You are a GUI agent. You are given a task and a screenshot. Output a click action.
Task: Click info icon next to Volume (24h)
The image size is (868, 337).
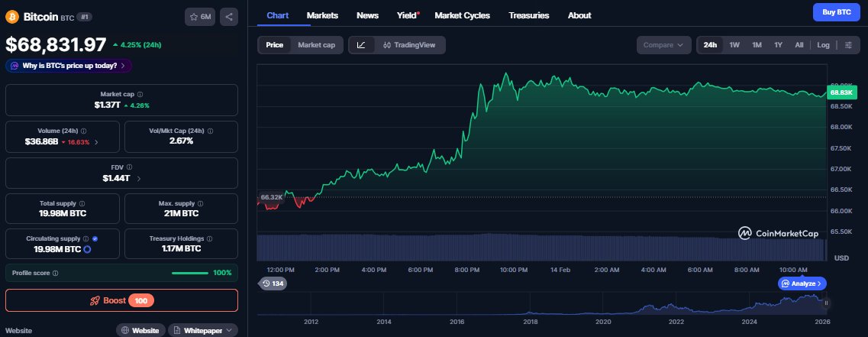83,131
